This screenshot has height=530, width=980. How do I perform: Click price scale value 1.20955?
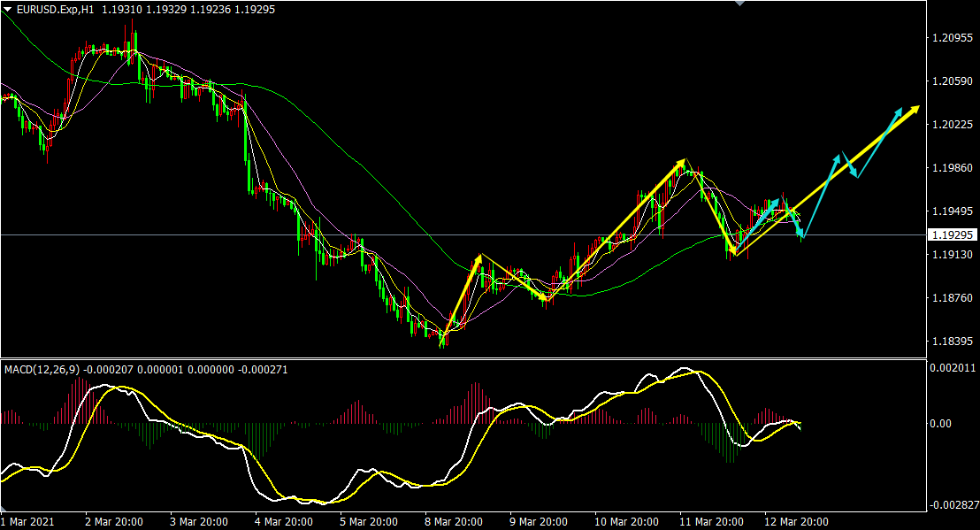pos(953,38)
